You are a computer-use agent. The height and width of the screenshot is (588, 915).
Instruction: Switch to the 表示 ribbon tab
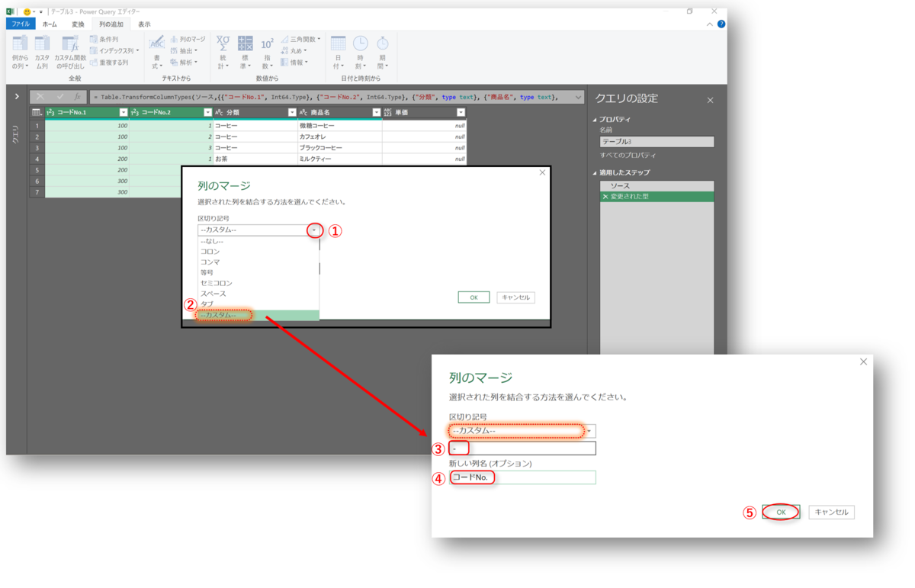point(144,24)
